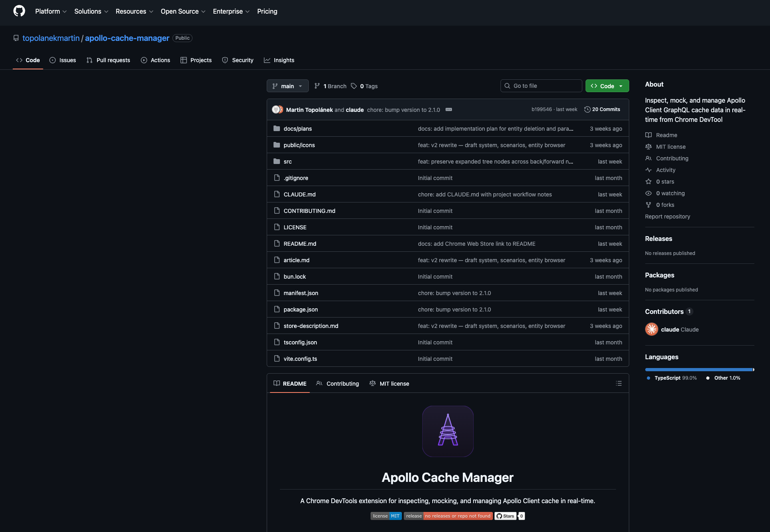Click the commit history clock icon
Screen dimensions: 770x532
click(587, 109)
